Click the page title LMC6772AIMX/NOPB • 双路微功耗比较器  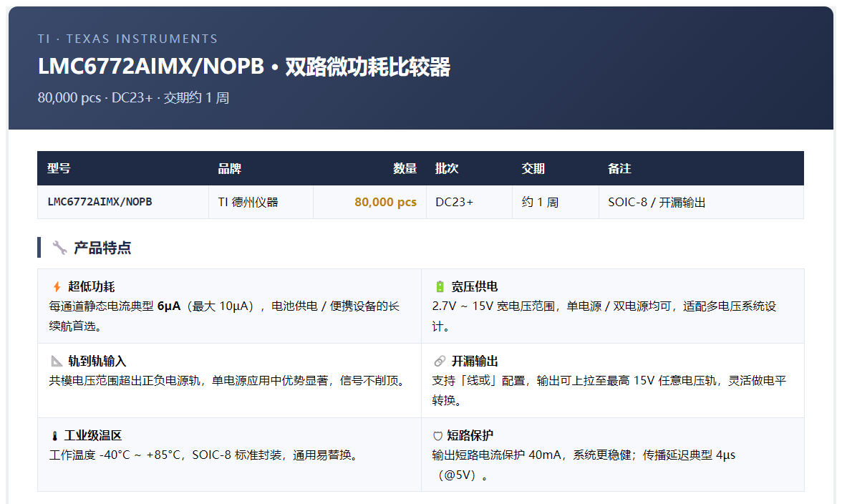(243, 67)
